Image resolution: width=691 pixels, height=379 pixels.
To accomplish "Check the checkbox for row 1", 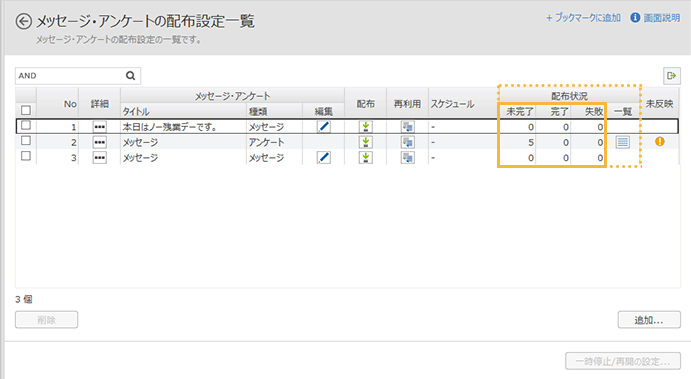I will pos(26,125).
